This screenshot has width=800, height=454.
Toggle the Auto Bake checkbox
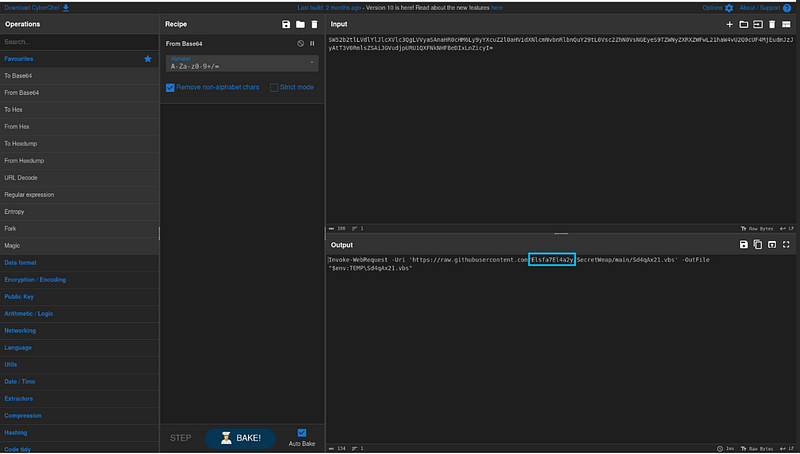pos(302,433)
